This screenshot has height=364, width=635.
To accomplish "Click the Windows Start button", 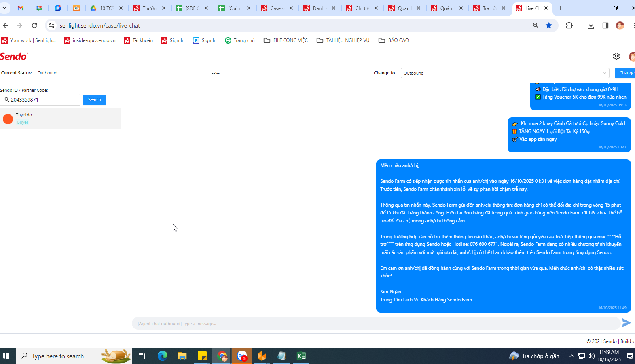I will (x=6, y=356).
